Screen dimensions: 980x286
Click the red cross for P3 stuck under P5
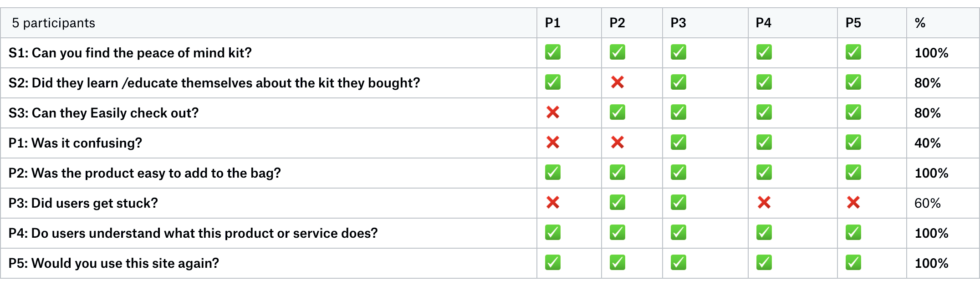(x=853, y=203)
